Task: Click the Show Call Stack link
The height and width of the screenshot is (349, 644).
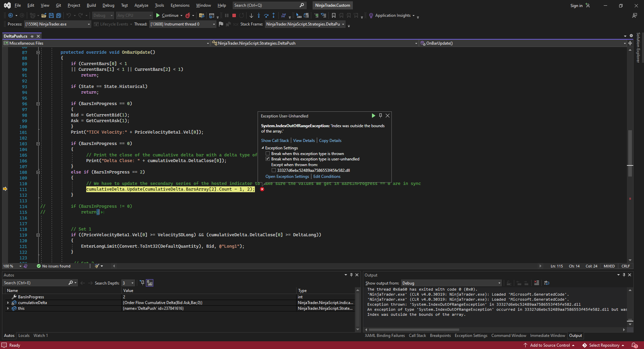Action: [x=275, y=141]
